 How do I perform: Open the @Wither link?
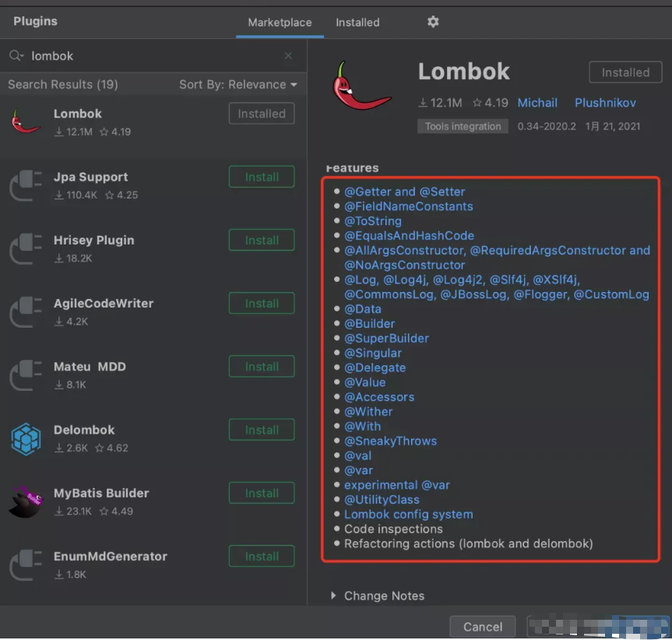point(368,412)
